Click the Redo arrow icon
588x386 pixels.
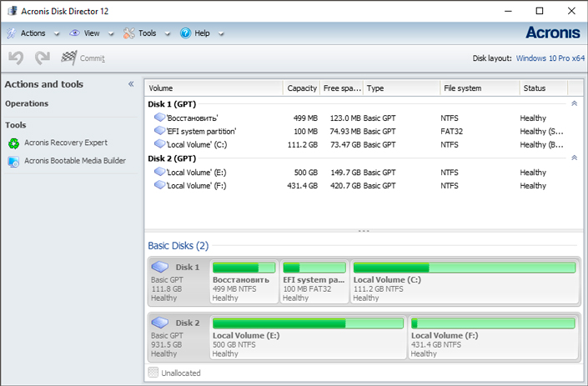coord(43,58)
